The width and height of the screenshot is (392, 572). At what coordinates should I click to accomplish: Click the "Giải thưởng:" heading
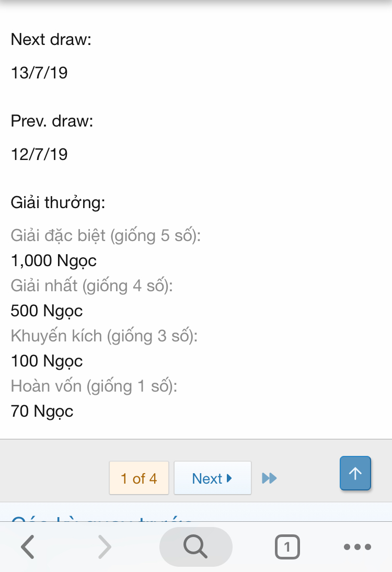pyautogui.click(x=58, y=202)
